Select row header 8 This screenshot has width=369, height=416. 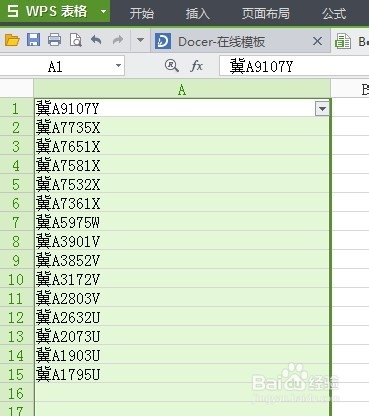tap(17, 241)
